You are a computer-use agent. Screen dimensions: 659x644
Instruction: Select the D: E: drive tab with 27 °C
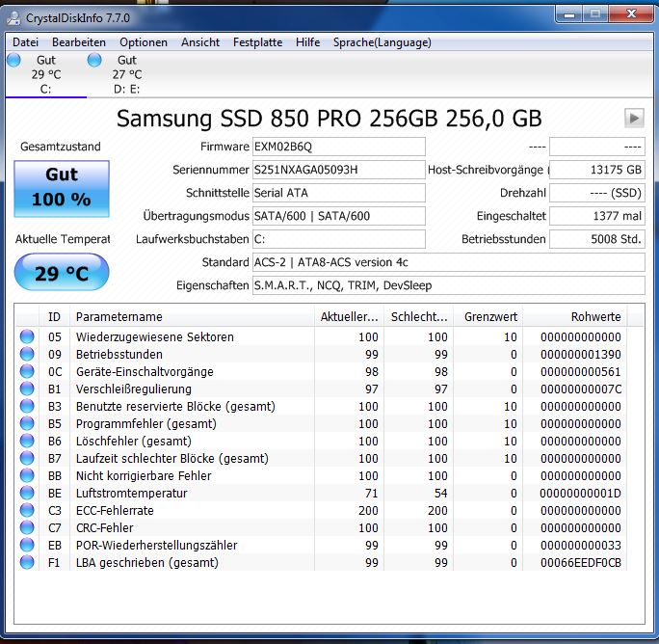pos(126,75)
